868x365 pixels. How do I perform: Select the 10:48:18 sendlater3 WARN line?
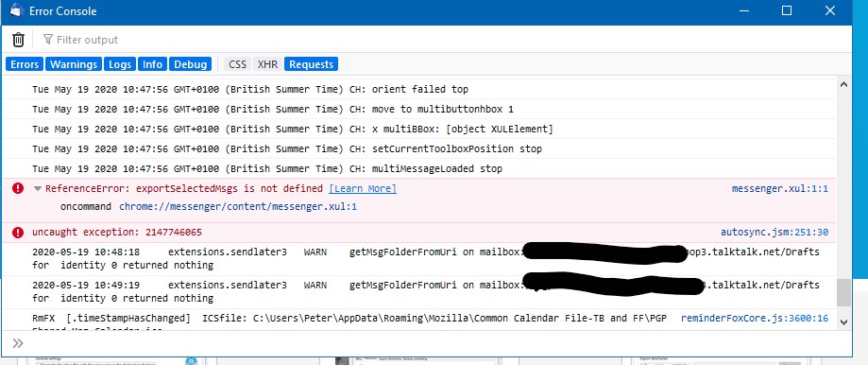tap(418, 259)
